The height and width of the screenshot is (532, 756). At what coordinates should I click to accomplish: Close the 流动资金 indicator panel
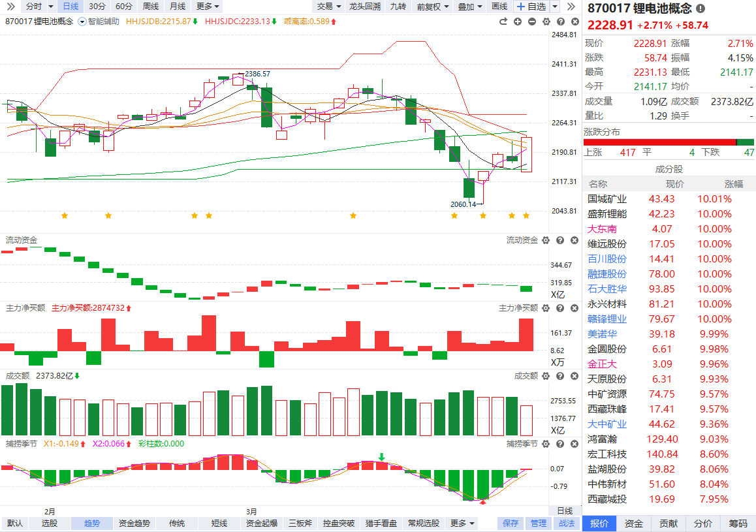pos(574,240)
